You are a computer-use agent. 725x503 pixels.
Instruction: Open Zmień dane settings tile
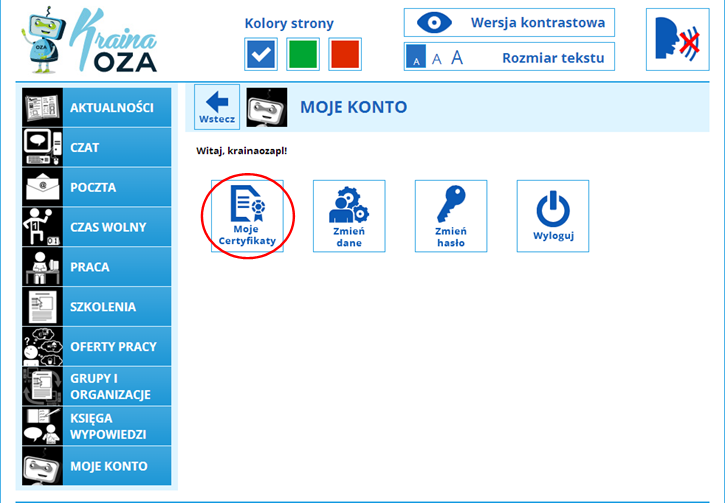click(x=349, y=216)
